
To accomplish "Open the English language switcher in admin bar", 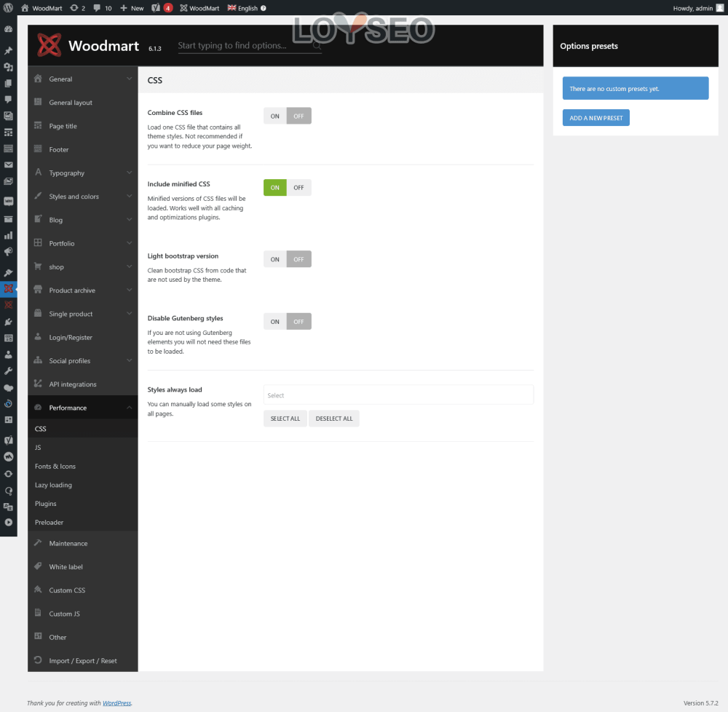I will pyautogui.click(x=246, y=8).
